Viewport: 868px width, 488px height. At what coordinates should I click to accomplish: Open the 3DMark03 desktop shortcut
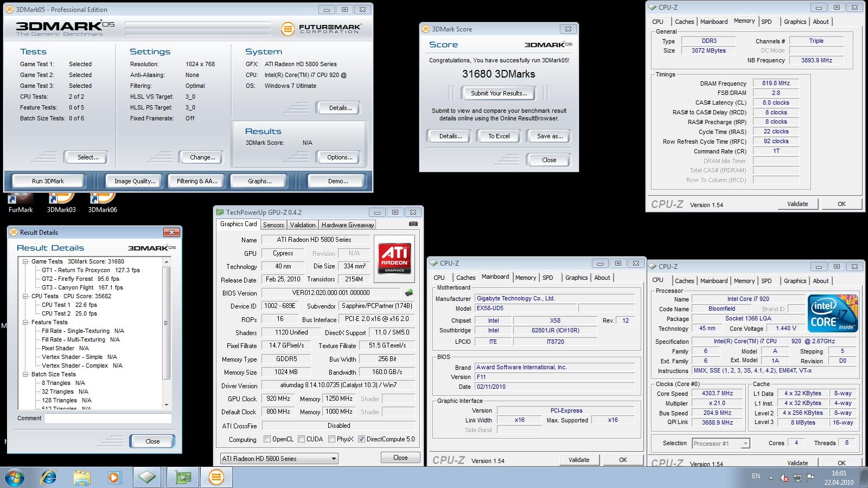click(x=61, y=202)
